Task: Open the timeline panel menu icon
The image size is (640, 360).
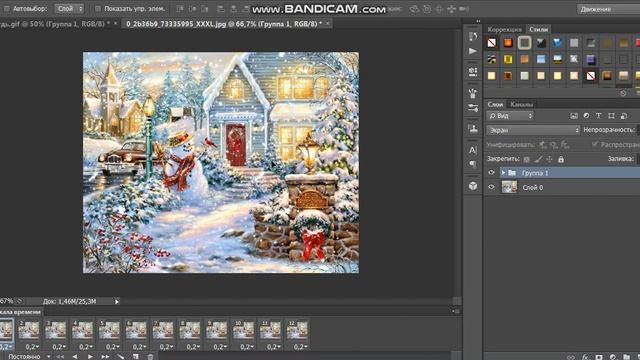Action: (456, 311)
